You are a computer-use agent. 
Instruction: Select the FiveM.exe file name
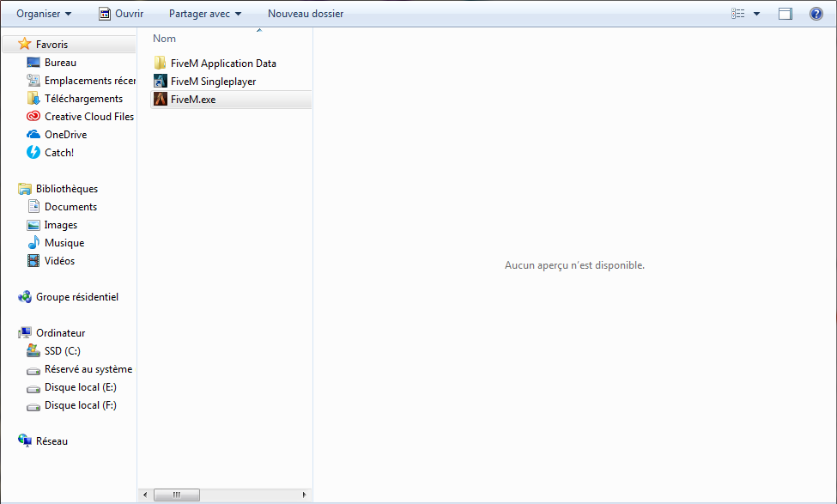point(193,100)
